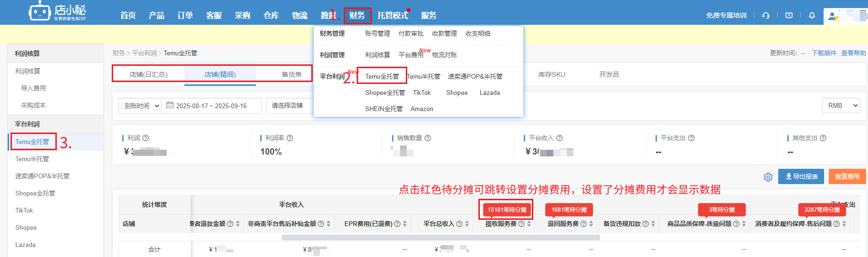868x257 pixels.
Task: Open the 到账时间 date type dropdown
Action: click(x=140, y=106)
